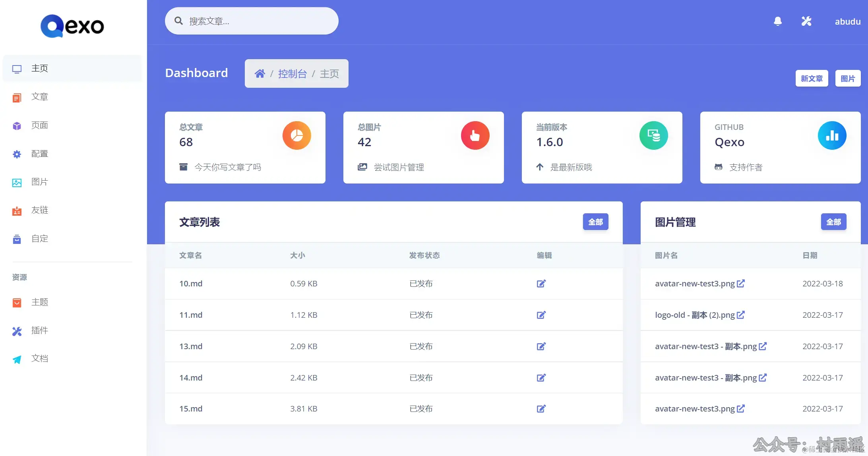
Task: Open 插件 plugins in sidebar
Action: click(x=39, y=330)
